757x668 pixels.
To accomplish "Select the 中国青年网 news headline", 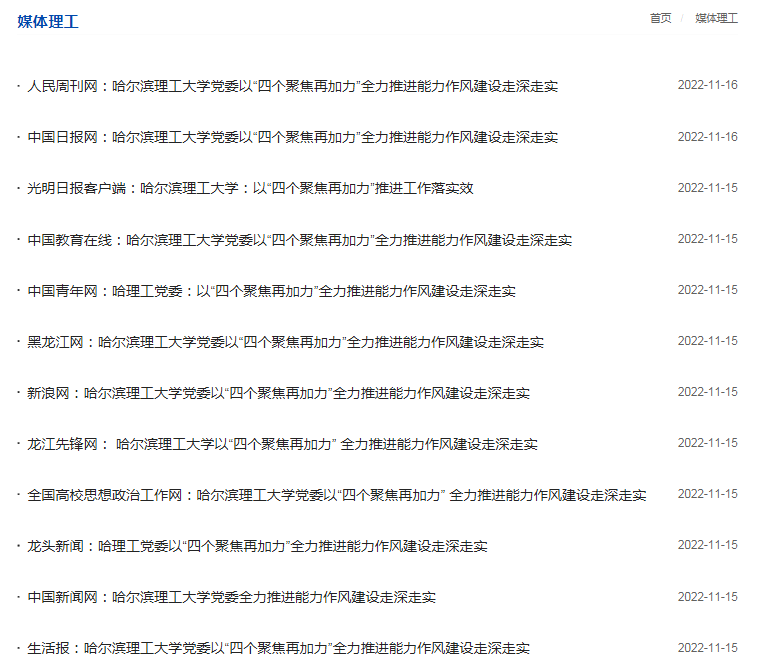I will (271, 291).
